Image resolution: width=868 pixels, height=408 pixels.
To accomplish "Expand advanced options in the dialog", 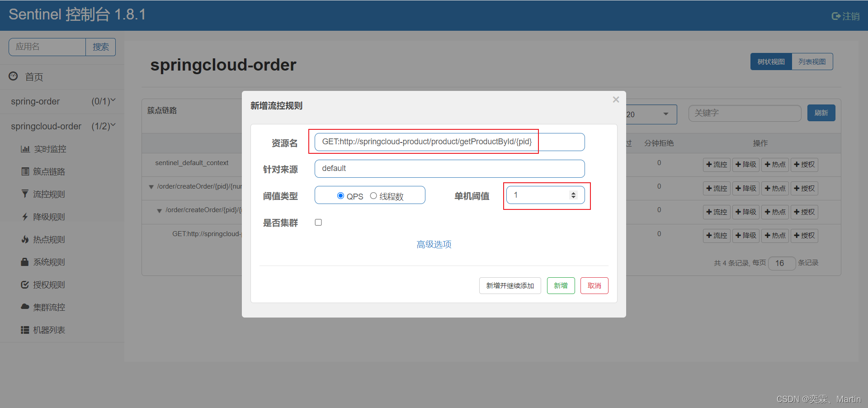I will click(x=434, y=244).
